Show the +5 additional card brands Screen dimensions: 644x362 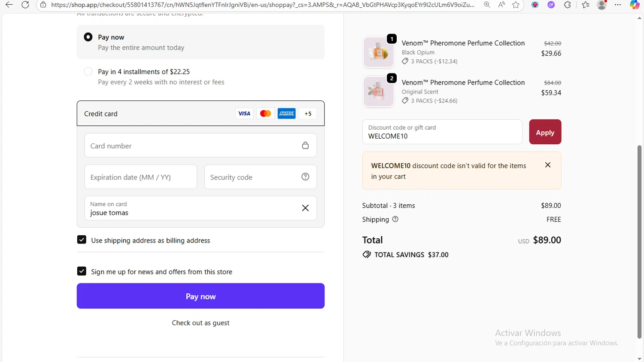click(x=308, y=113)
